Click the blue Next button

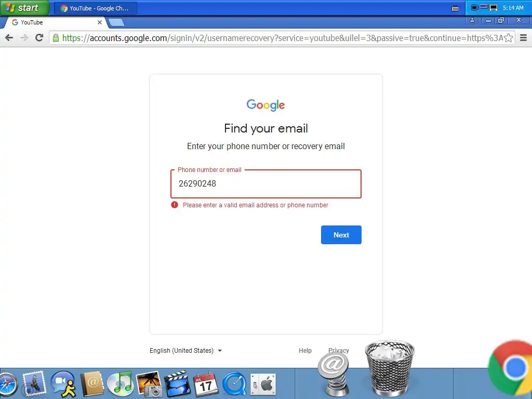click(x=341, y=235)
